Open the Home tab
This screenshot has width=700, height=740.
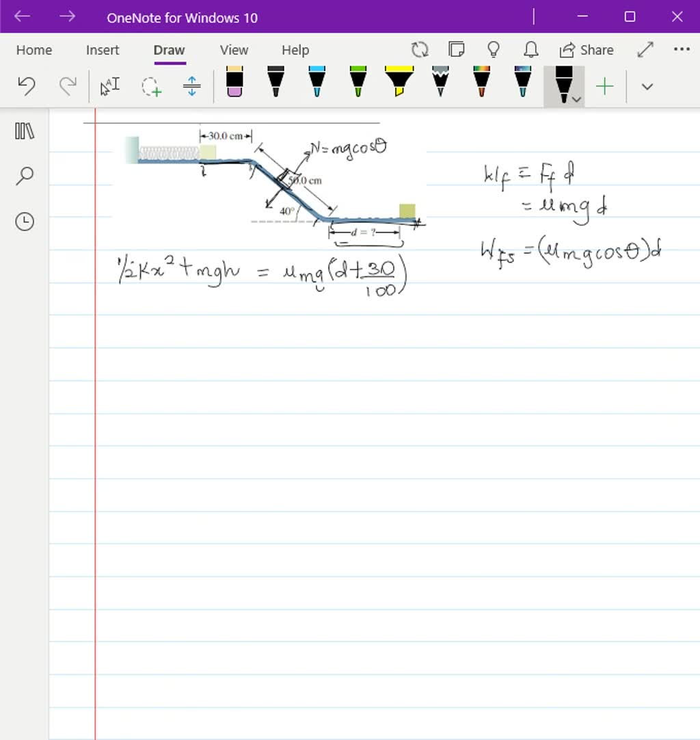click(34, 50)
